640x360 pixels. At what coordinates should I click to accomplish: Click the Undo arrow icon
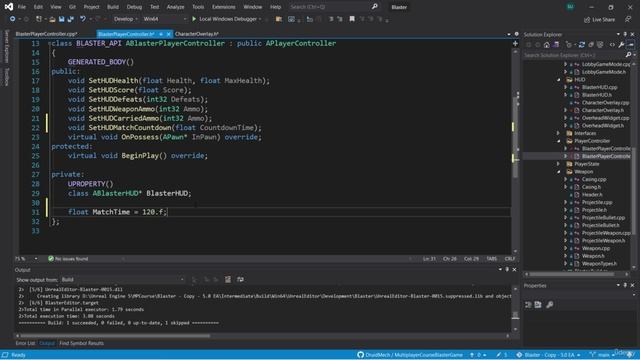[83, 19]
